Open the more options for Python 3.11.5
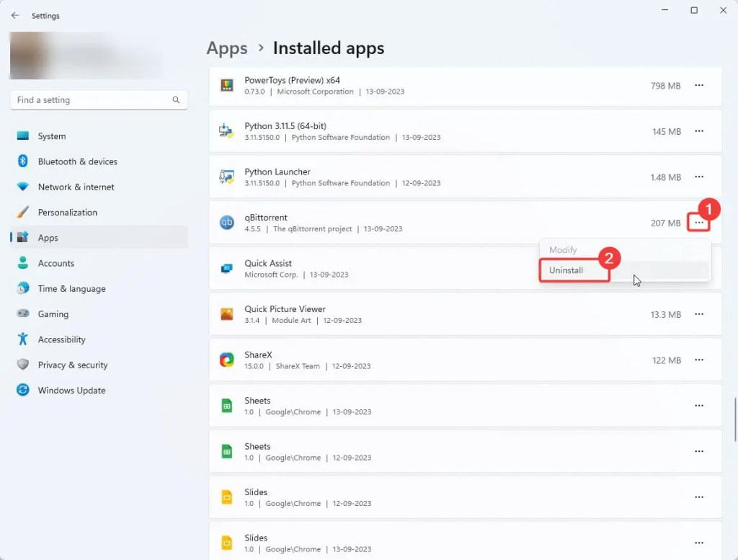This screenshot has height=560, width=738. [x=699, y=131]
